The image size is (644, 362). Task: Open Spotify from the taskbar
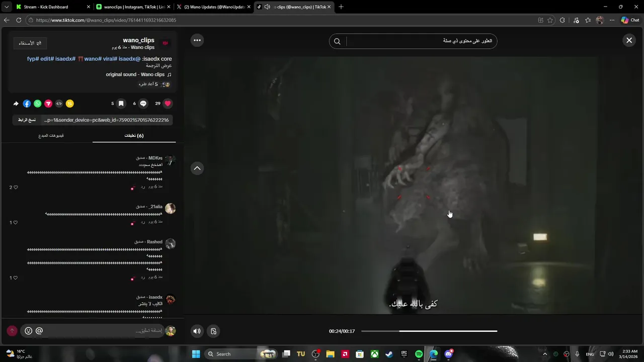pos(419,354)
